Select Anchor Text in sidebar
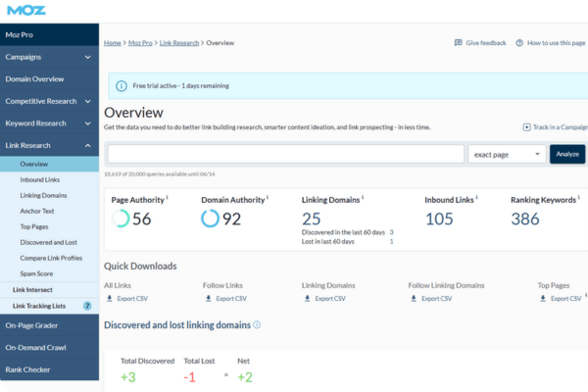Image resolution: width=588 pixels, height=392 pixels. 50,212
